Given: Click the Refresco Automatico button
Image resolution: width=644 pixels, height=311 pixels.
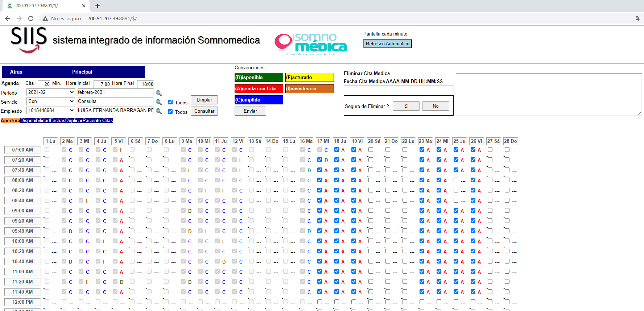Looking at the screenshot, I should point(387,43).
